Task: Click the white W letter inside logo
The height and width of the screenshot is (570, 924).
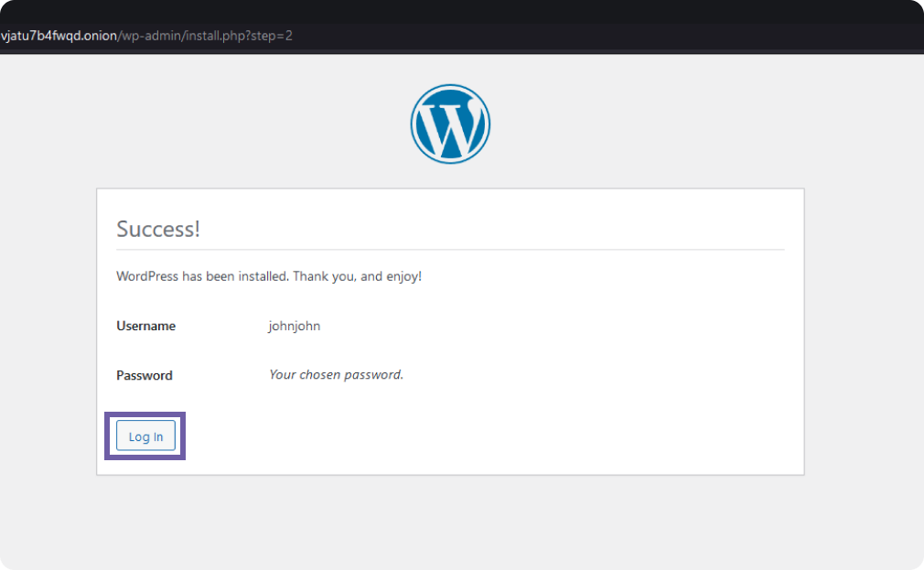Action: click(450, 126)
